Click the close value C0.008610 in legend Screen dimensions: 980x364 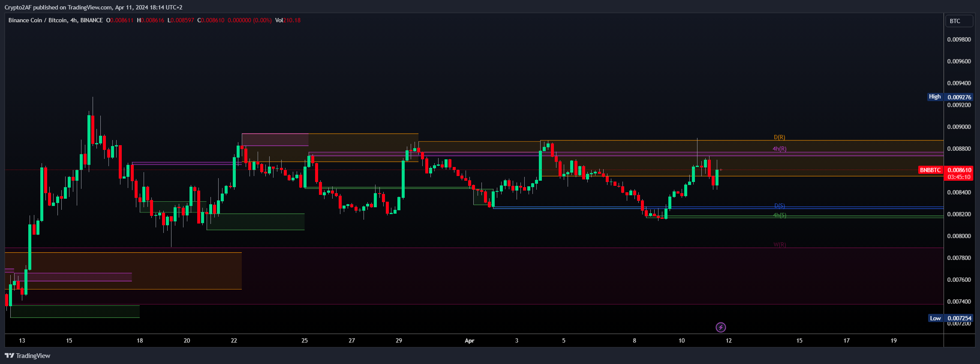[x=211, y=20]
